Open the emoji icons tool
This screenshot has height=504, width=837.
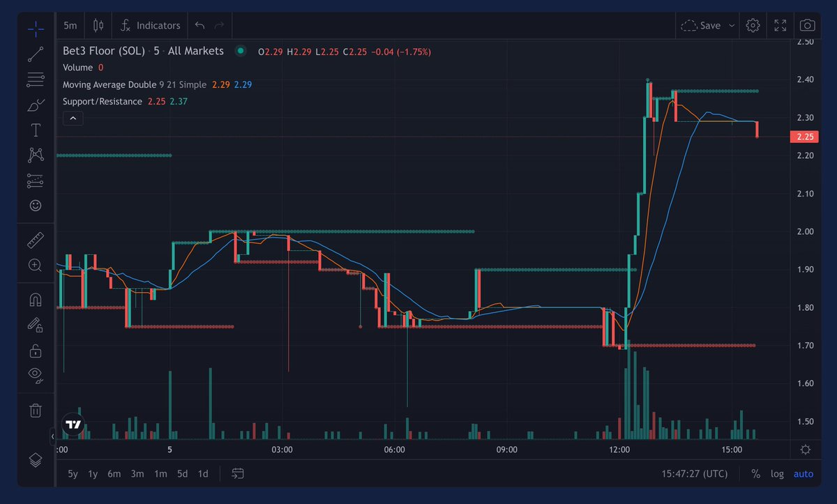coord(36,206)
